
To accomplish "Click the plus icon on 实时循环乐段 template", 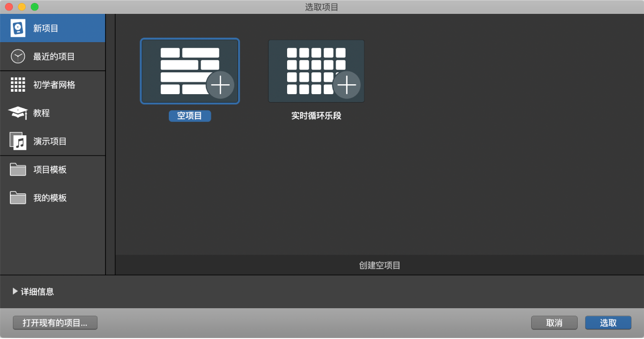I will click(346, 85).
